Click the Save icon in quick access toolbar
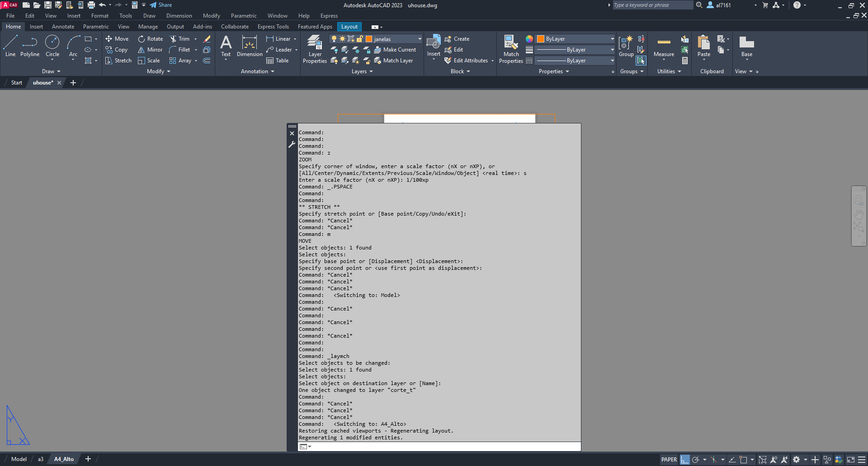The height and width of the screenshot is (466, 868). coord(47,5)
